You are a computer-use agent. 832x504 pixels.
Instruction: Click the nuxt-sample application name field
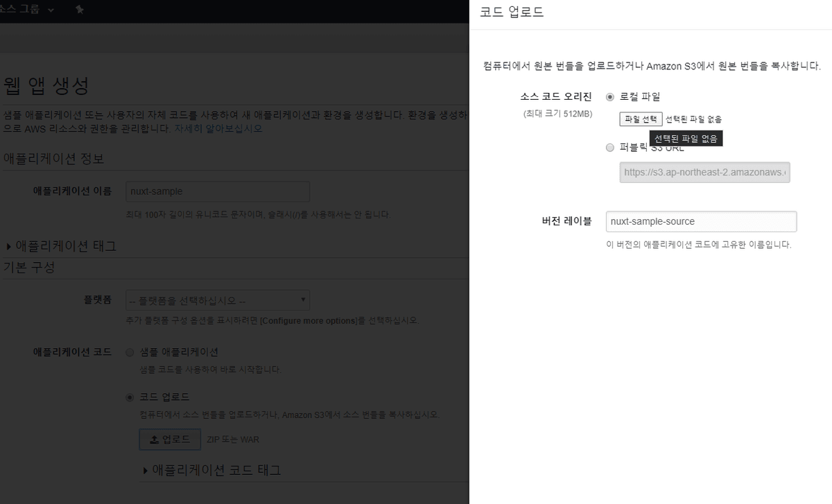(217, 191)
